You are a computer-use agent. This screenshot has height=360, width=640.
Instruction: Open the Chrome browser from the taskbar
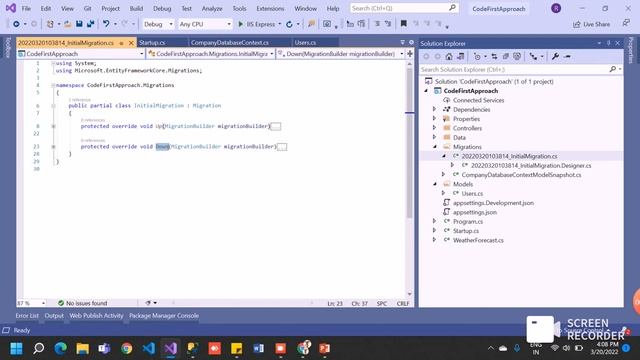[x=127, y=348]
